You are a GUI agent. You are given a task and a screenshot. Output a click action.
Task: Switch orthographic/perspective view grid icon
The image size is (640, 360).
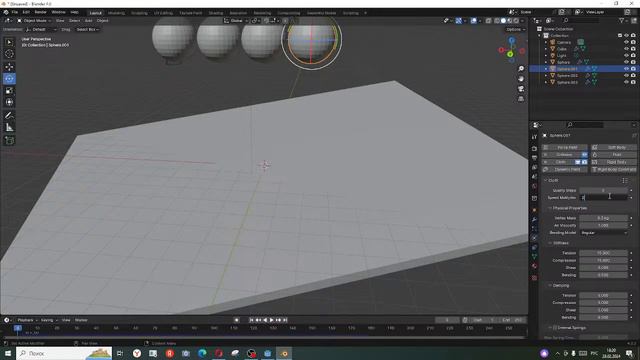521,99
